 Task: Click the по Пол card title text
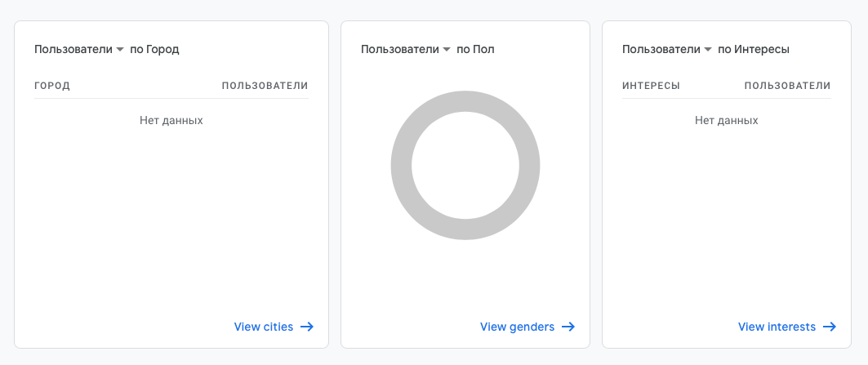(x=475, y=49)
